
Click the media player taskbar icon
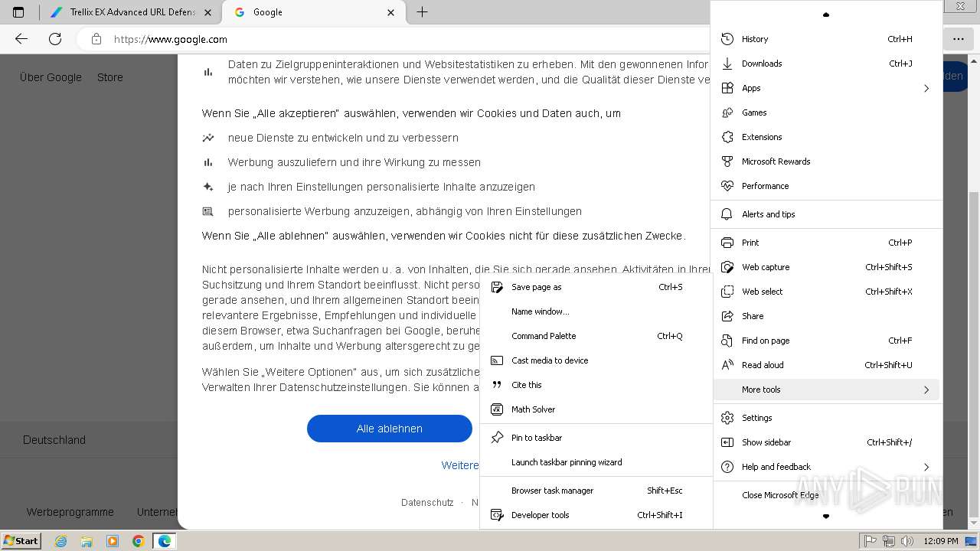(x=113, y=541)
